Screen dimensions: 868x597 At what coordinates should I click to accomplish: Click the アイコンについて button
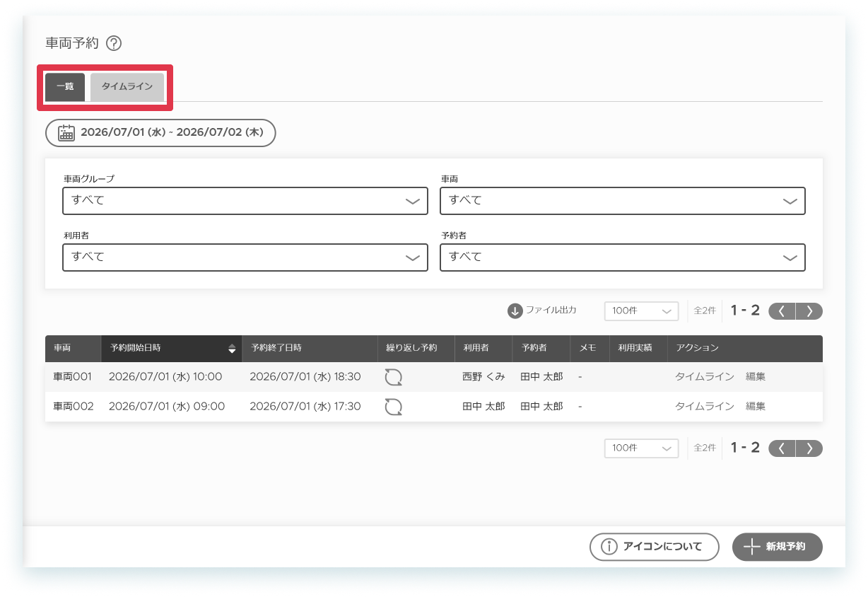655,547
